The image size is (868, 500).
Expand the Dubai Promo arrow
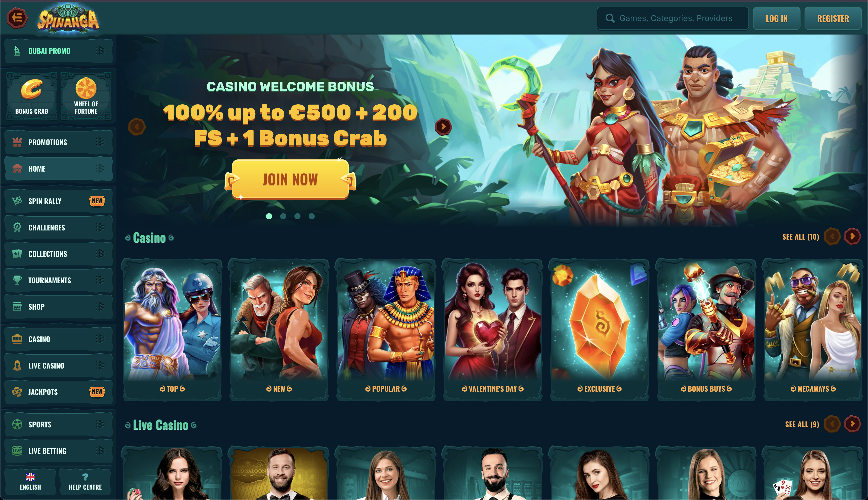click(100, 51)
